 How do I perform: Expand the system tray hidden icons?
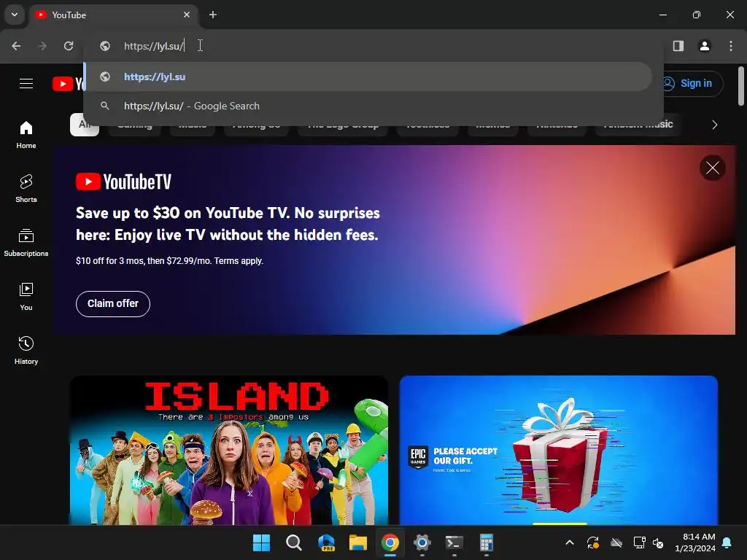click(569, 542)
